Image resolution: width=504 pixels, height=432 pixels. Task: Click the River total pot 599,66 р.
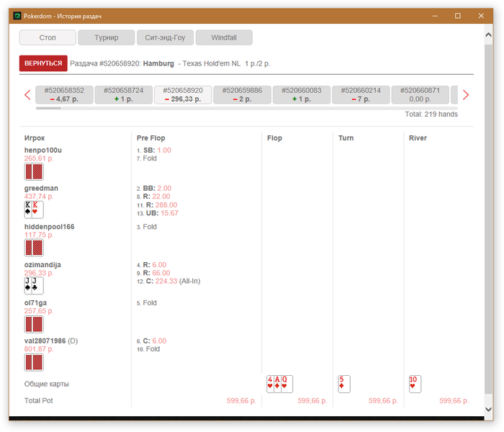(x=454, y=400)
